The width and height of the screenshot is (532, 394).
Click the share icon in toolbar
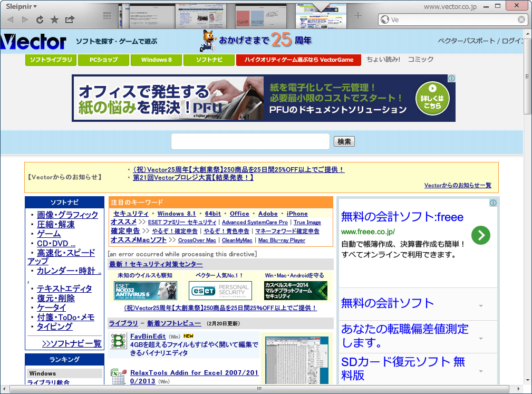70,20
